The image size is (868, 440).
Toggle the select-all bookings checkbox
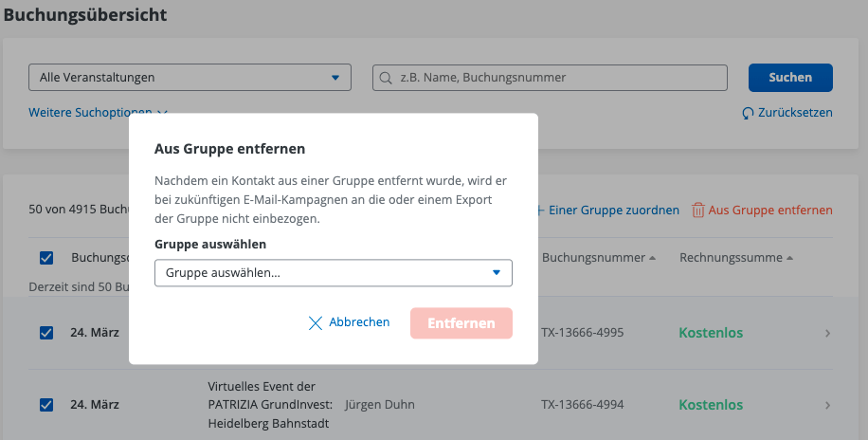point(46,258)
